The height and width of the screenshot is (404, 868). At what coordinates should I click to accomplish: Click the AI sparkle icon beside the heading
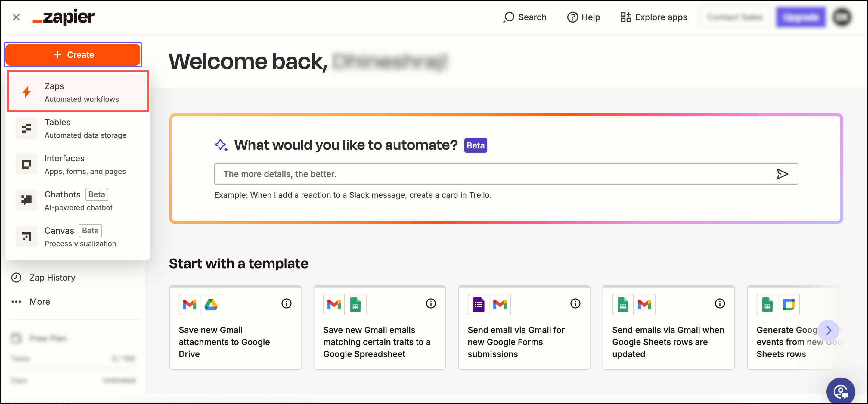coord(222,145)
